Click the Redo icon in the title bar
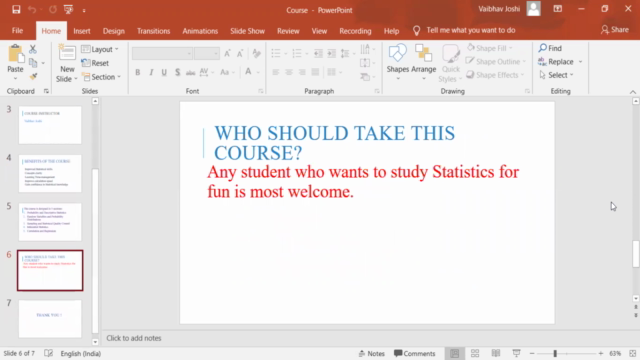Image resolution: width=640 pixels, height=360 pixels. (53, 9)
